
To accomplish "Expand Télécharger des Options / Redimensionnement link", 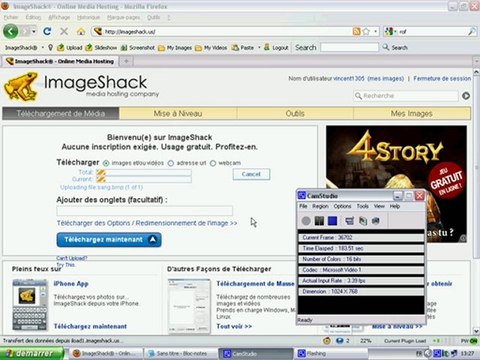I will click(x=147, y=223).
